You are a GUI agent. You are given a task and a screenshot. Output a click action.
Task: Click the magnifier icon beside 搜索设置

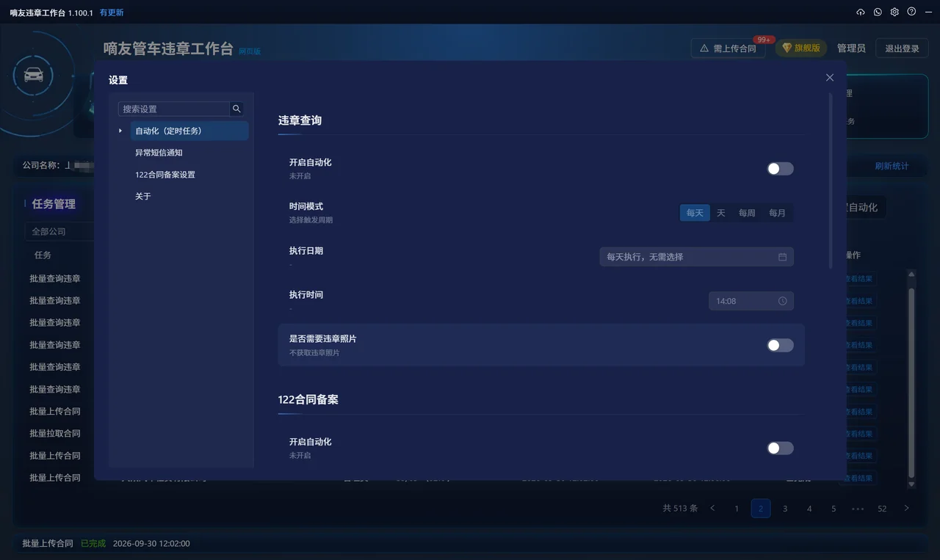pyautogui.click(x=236, y=109)
